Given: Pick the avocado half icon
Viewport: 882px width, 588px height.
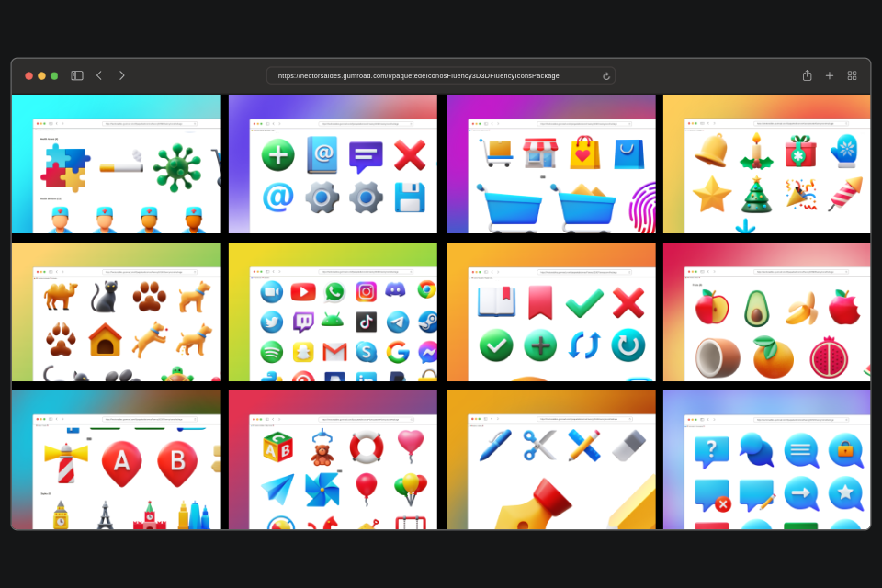Looking at the screenshot, I should tap(756, 309).
